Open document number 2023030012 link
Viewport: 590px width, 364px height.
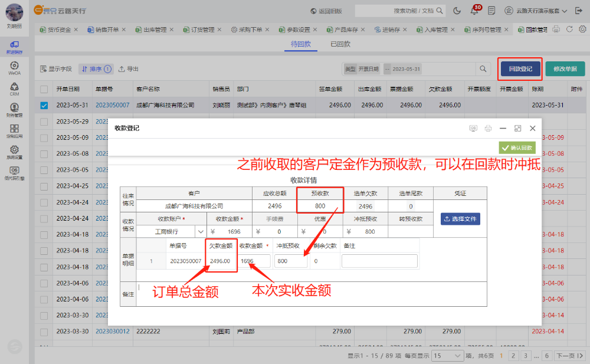(112, 332)
